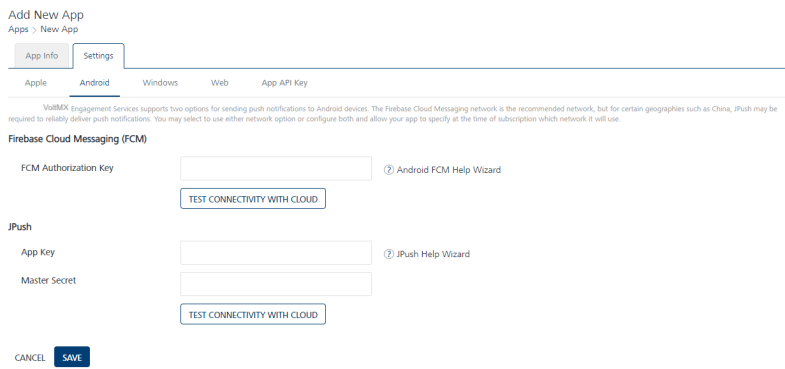Image resolution: width=785 pixels, height=369 pixels.
Task: Focus the JPush App Key field
Action: 276,253
